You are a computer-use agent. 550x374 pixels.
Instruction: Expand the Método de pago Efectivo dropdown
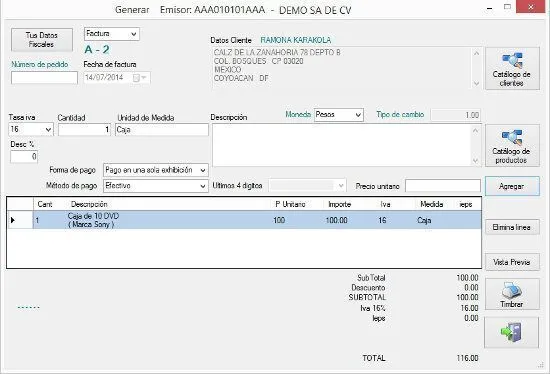click(203, 186)
